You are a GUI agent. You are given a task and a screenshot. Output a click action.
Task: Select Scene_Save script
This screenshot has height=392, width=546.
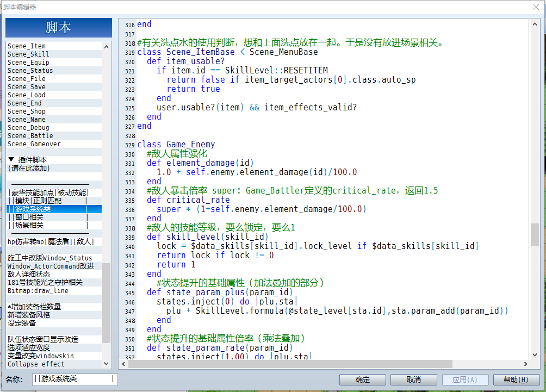[x=54, y=86]
